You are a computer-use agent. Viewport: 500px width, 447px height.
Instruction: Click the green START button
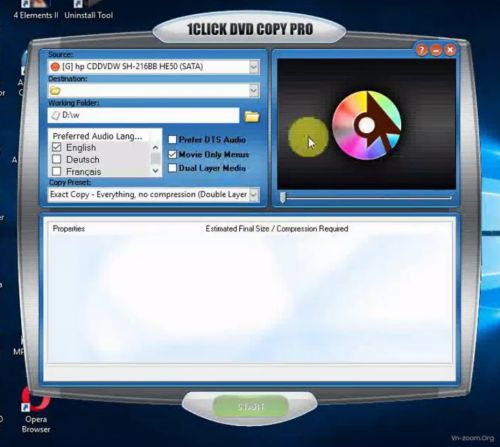pos(251,406)
